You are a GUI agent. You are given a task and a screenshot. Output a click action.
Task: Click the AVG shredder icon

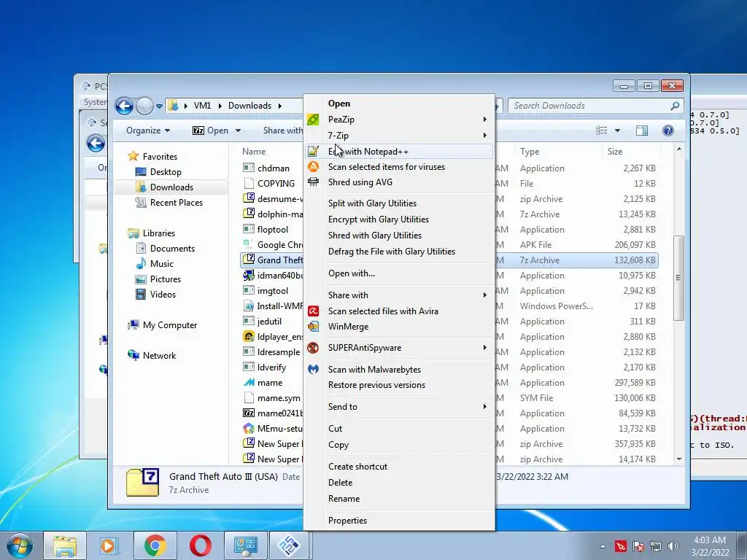(313, 182)
